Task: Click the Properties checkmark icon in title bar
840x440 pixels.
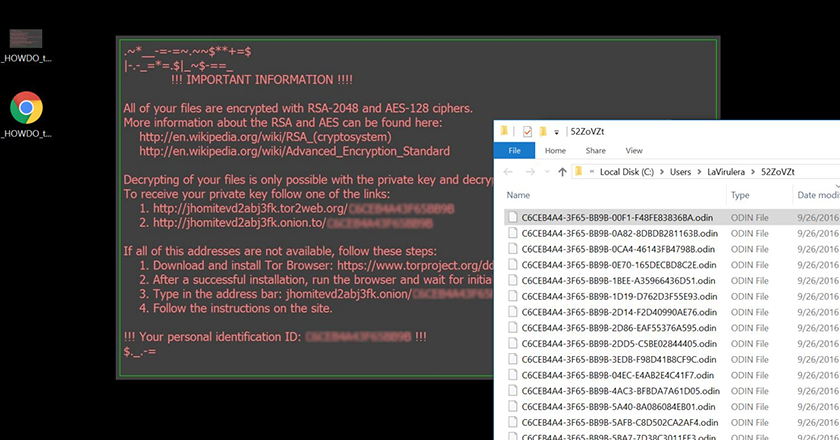Action: (526, 131)
